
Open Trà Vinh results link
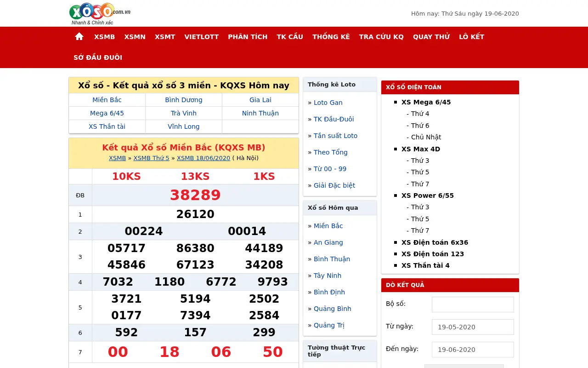pos(184,113)
